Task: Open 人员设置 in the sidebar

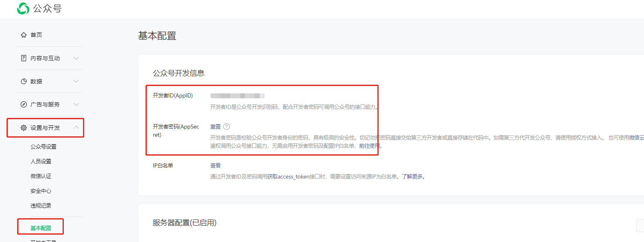Action: (41, 161)
